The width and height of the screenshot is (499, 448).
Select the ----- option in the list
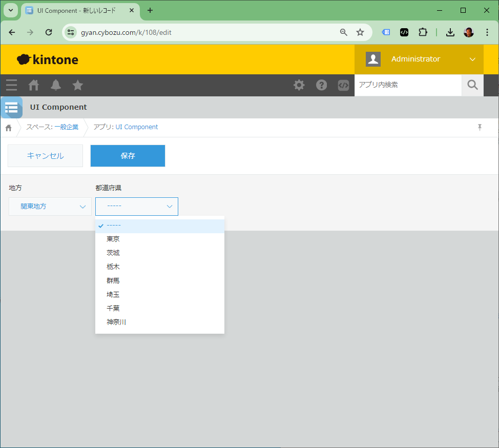(x=160, y=226)
